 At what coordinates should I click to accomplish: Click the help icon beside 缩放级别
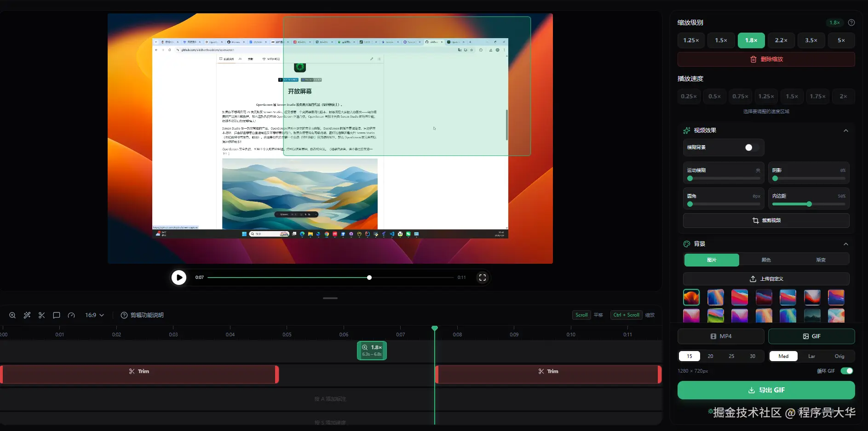coord(851,23)
